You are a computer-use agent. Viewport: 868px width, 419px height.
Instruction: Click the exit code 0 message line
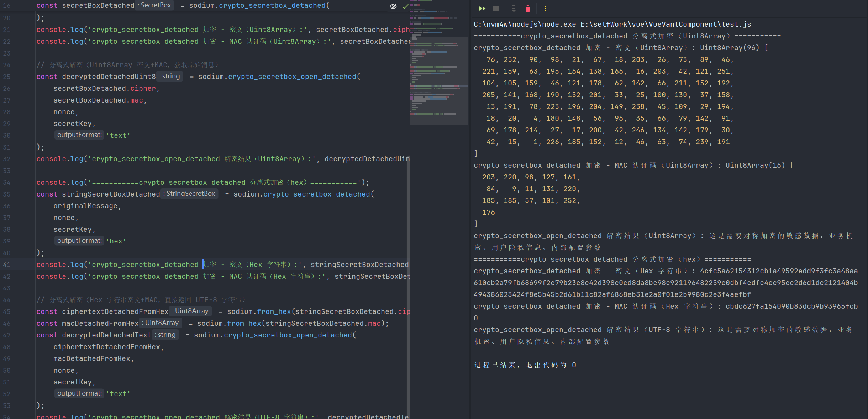point(525,365)
